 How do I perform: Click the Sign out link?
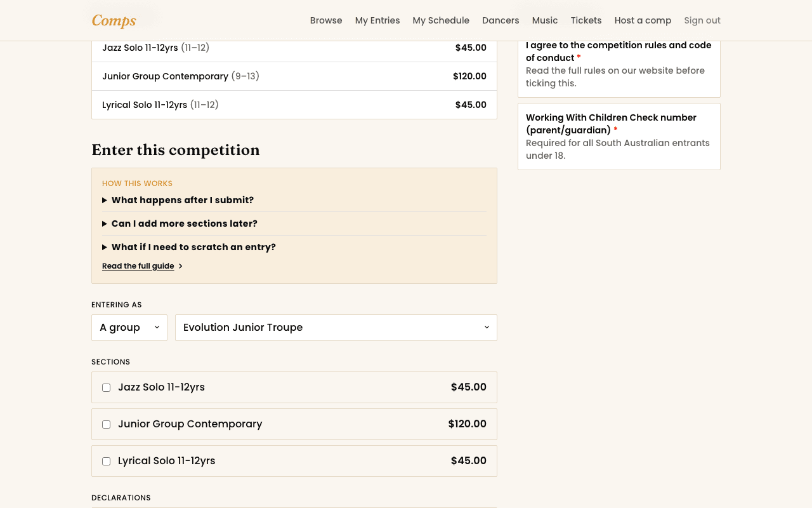(702, 20)
